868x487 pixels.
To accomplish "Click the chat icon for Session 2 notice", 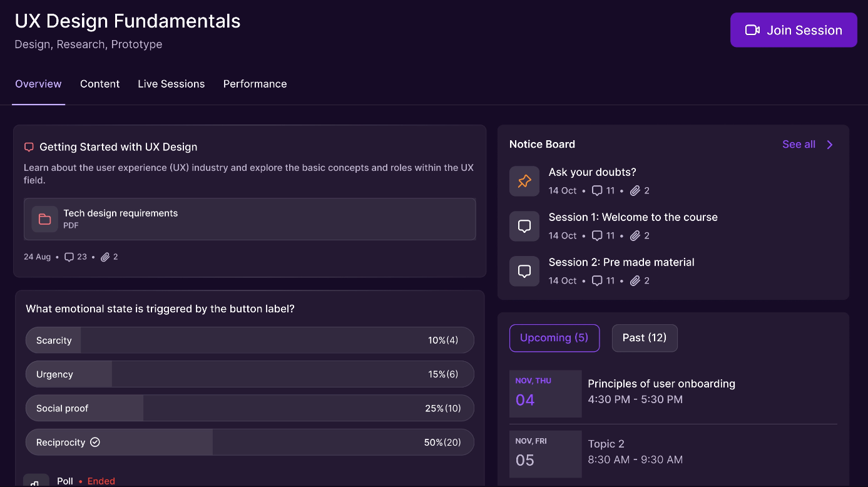I will 524,272.
